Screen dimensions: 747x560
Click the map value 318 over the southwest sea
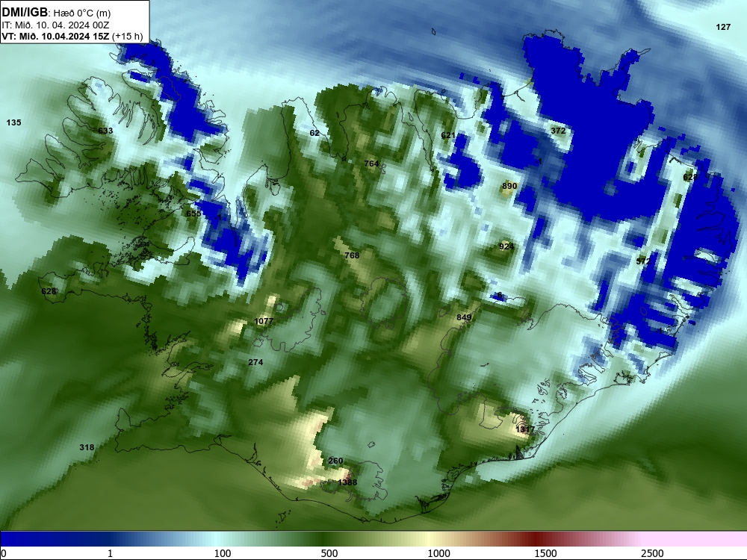(87, 447)
